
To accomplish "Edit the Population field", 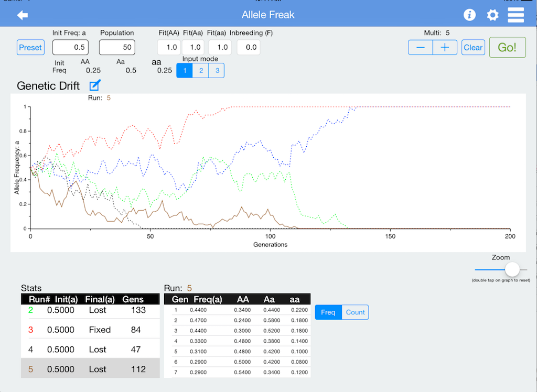I will click(117, 47).
